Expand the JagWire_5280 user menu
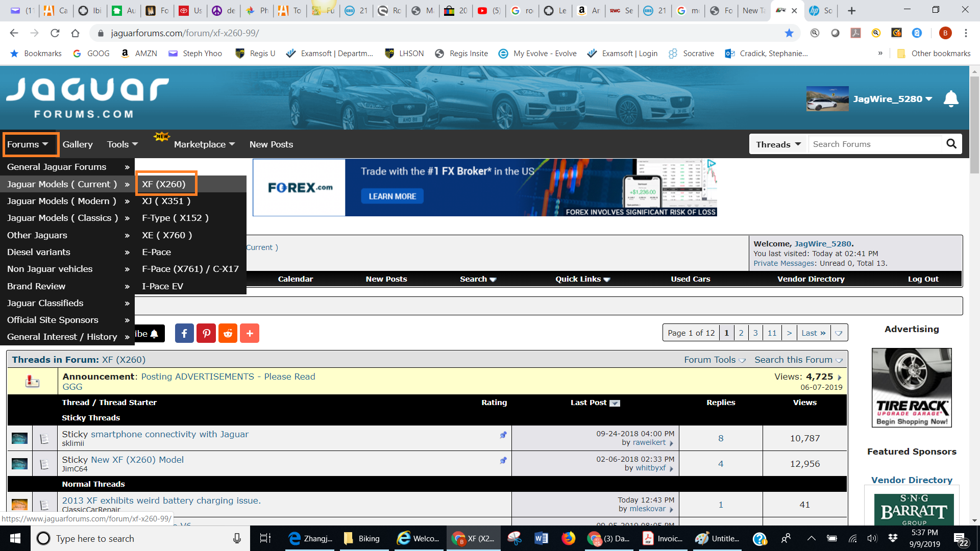 [x=892, y=99]
